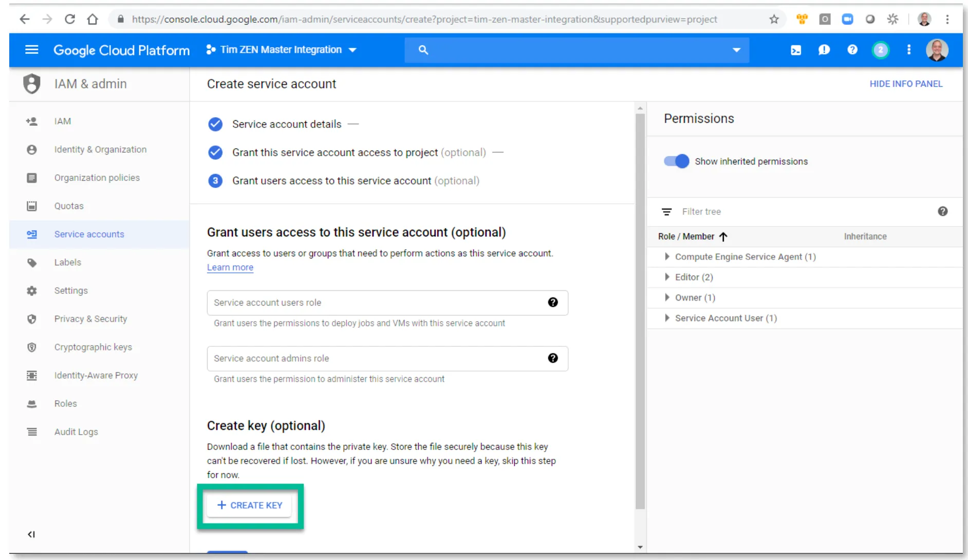Click the browser address bar URL
The width and height of the screenshot is (968, 560).
[424, 20]
